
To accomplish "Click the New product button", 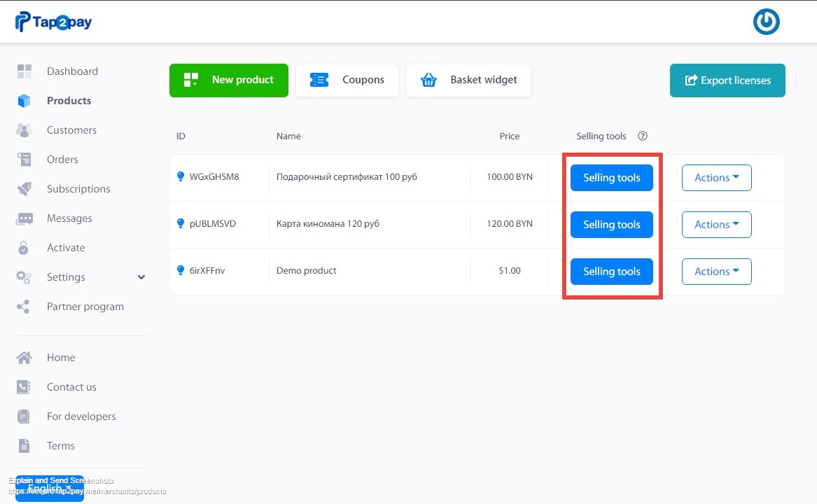I will click(228, 80).
